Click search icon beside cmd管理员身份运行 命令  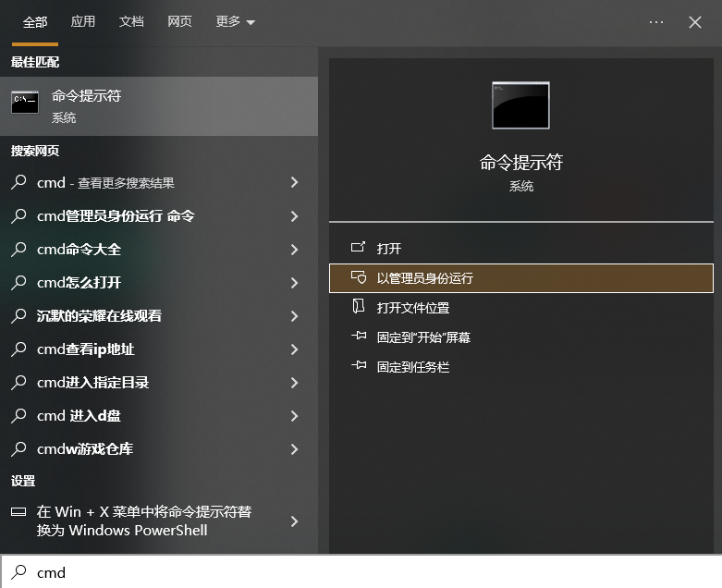18,215
